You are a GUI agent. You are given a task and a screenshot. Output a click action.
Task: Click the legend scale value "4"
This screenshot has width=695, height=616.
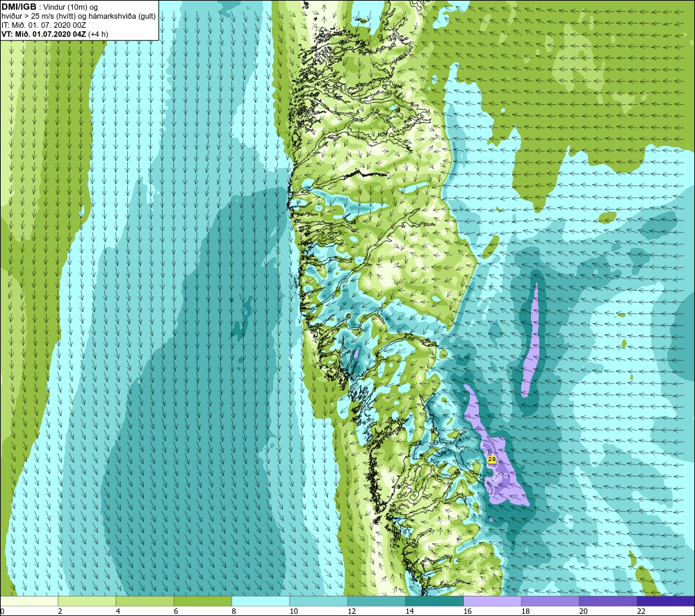tap(118, 611)
